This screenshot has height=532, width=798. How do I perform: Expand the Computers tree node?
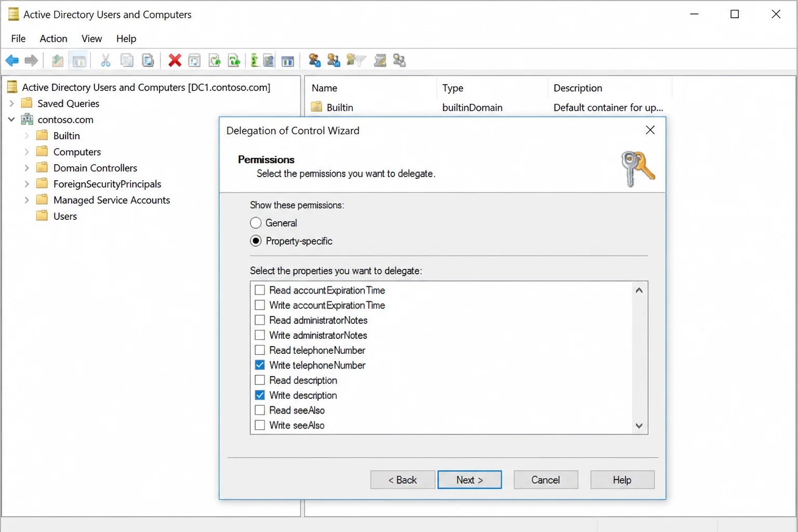click(27, 152)
